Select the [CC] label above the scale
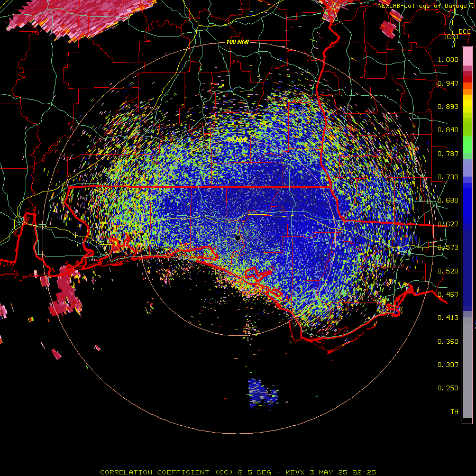Screen dimensions: 476x476 click(451, 36)
